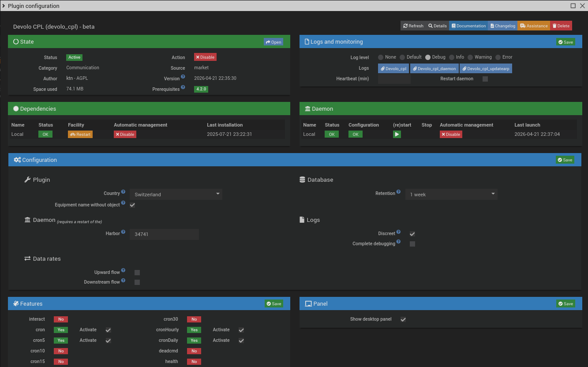Click the Heartbeat (min) input field
The height and width of the screenshot is (367, 588).
coord(394,79)
